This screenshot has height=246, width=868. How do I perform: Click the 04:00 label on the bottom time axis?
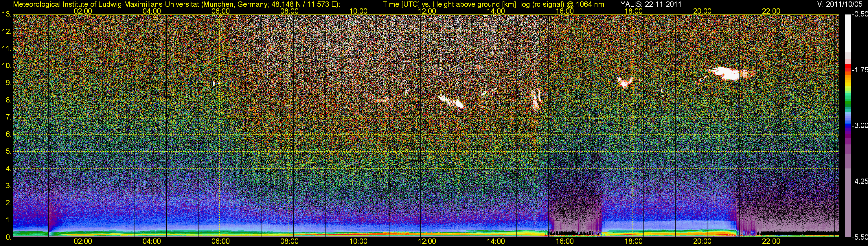[x=152, y=241]
